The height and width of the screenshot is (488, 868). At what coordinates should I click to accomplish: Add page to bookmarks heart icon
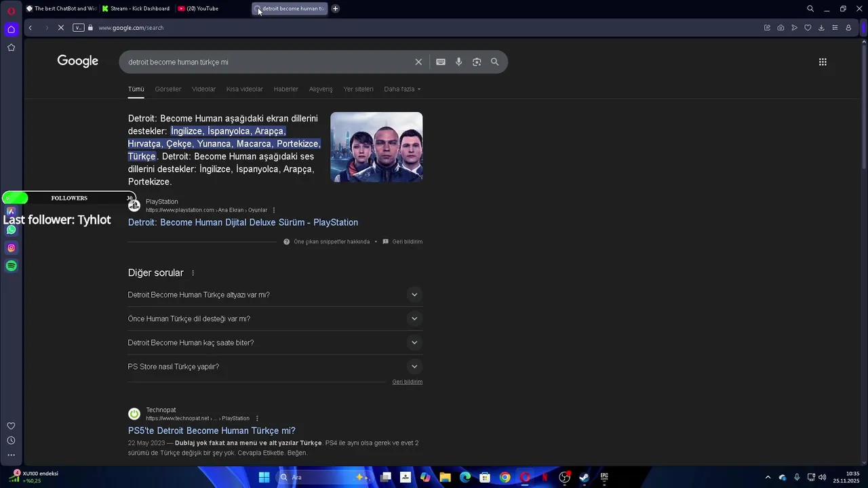tap(808, 28)
